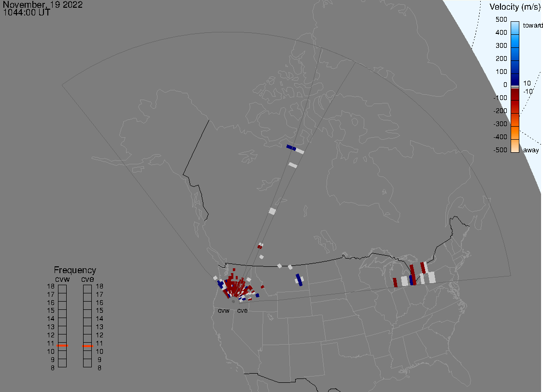Select the -100 velocity scale label
Viewport: 543px width, 392px height.
[x=500, y=98]
